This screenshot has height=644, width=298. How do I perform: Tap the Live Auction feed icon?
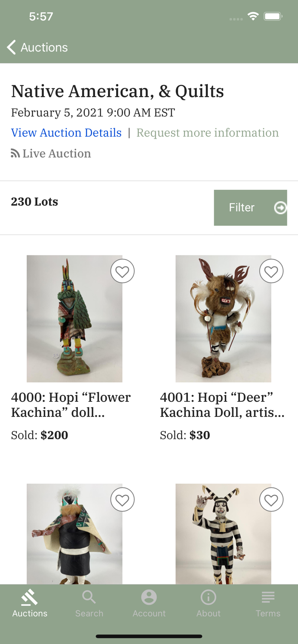tap(14, 153)
